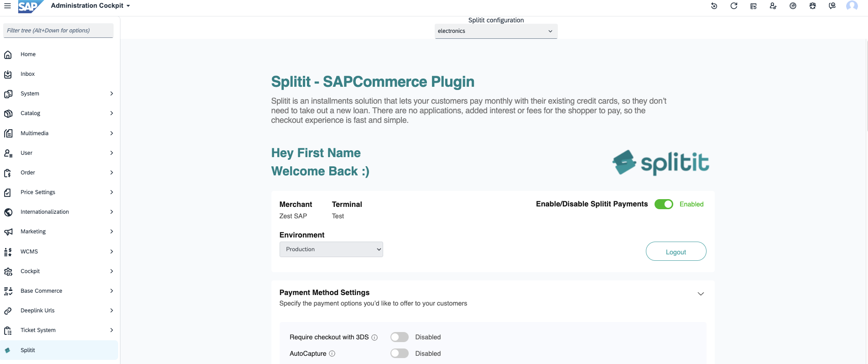This screenshot has height=364, width=868.
Task: Click the Logout button
Action: point(676,252)
